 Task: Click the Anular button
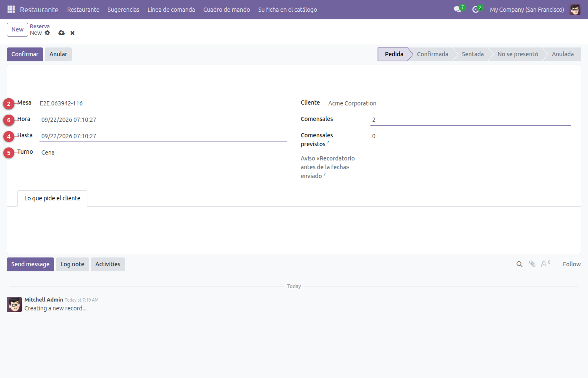coord(58,54)
